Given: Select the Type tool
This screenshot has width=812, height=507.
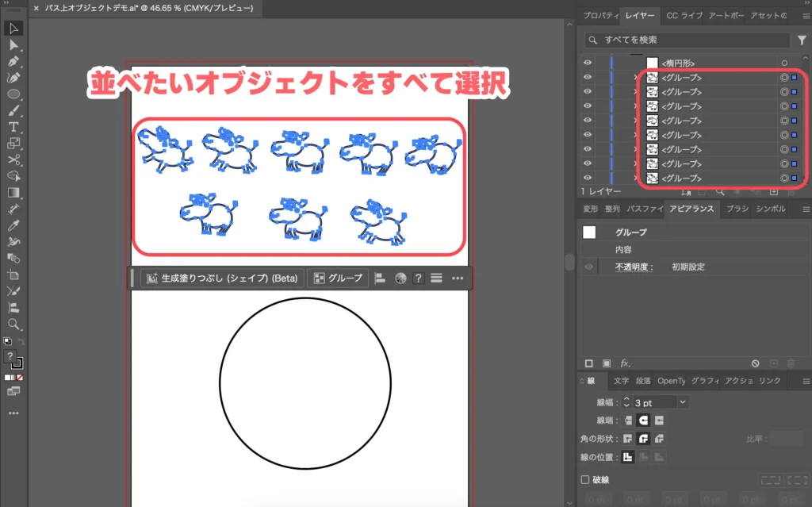Looking at the screenshot, I should click(14, 127).
